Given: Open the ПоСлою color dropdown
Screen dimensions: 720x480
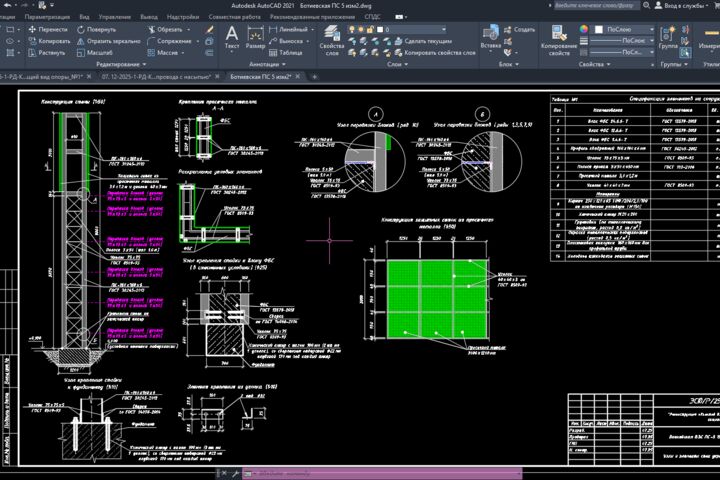Looking at the screenshot, I should click(625, 29).
